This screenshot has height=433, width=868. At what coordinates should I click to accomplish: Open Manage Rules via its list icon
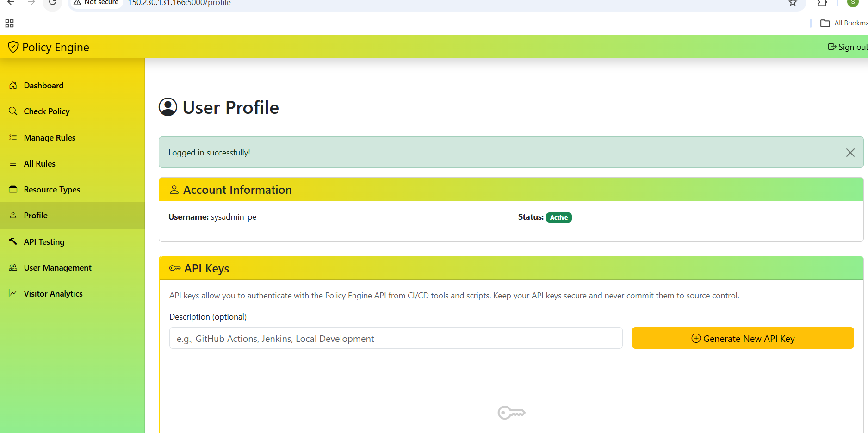(x=12, y=137)
